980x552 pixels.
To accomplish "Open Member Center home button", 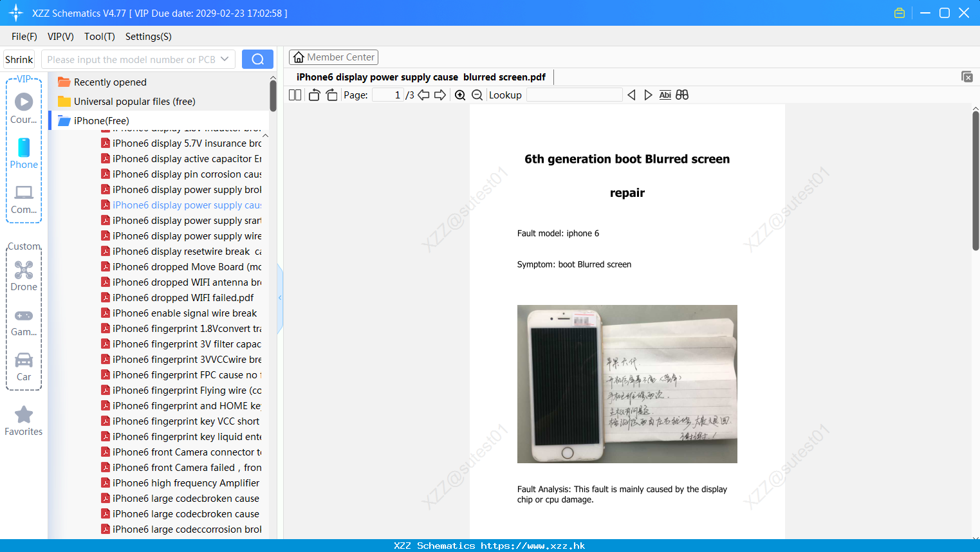I will coord(333,57).
